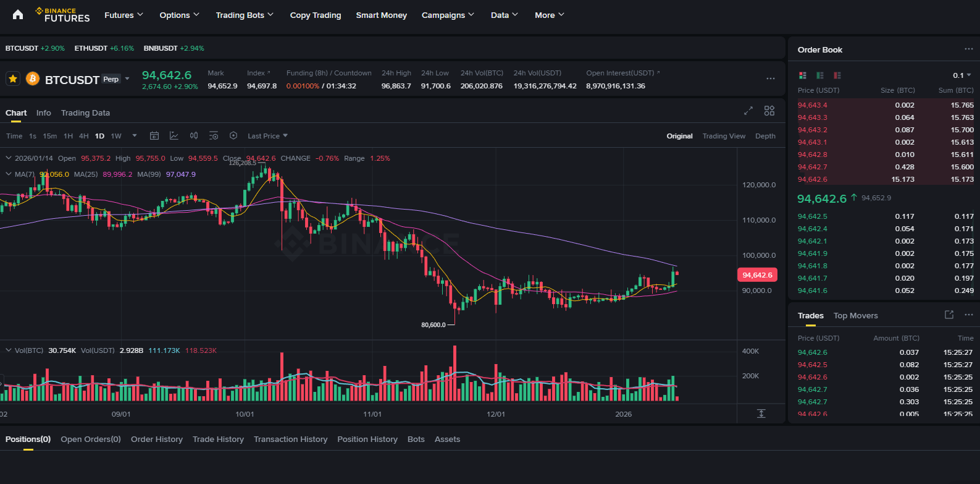Switch the chart to Trading View mode
980x484 pixels.
pyautogui.click(x=724, y=136)
